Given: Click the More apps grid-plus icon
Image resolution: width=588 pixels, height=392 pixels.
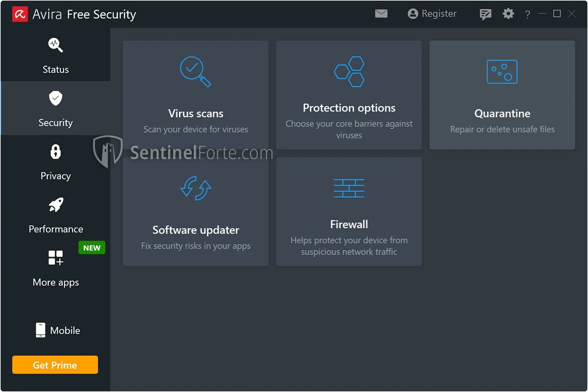Looking at the screenshot, I should coord(56,258).
